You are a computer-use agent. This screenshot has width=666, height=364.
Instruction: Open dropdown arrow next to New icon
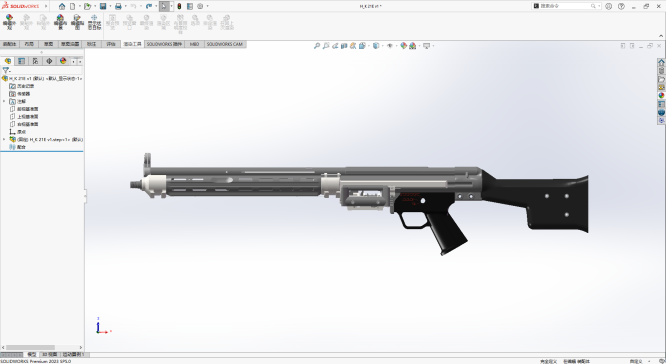click(x=79, y=6)
